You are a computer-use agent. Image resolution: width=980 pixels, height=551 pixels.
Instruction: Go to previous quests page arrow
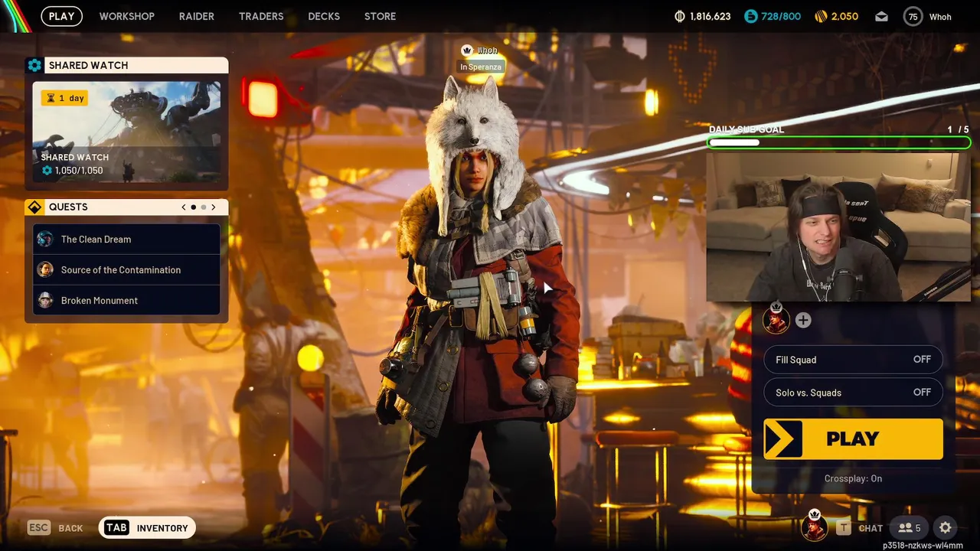[184, 207]
